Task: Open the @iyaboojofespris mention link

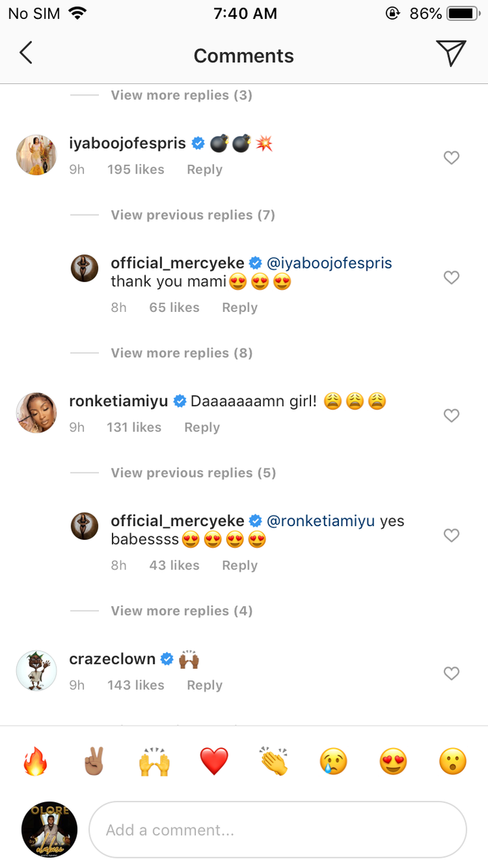Action: pyautogui.click(x=329, y=263)
